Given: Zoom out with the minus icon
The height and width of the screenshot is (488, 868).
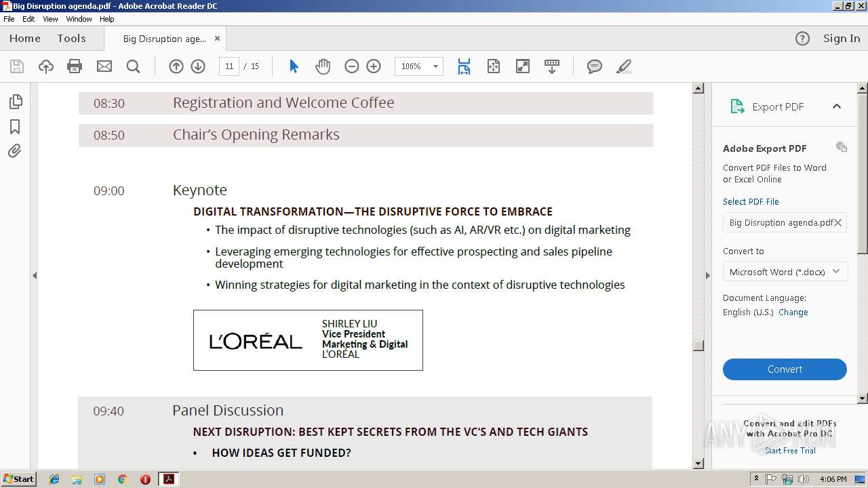Looking at the screenshot, I should pos(351,66).
